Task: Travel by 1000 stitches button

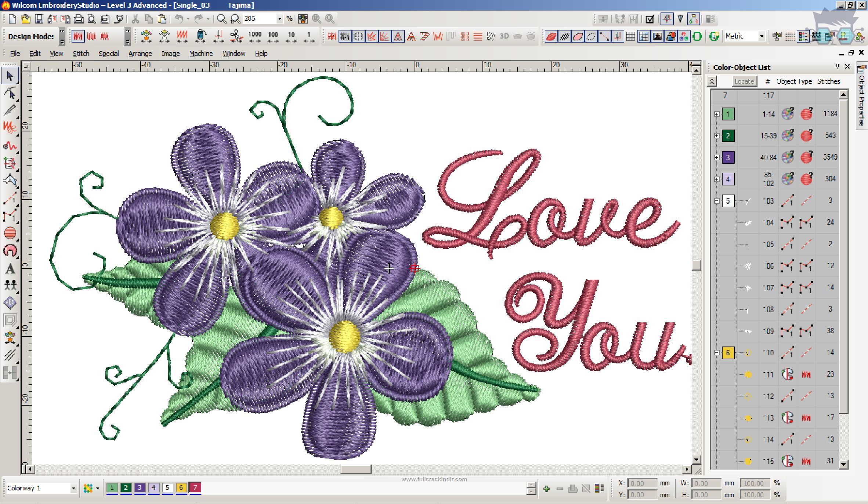Action: pyautogui.click(x=255, y=36)
